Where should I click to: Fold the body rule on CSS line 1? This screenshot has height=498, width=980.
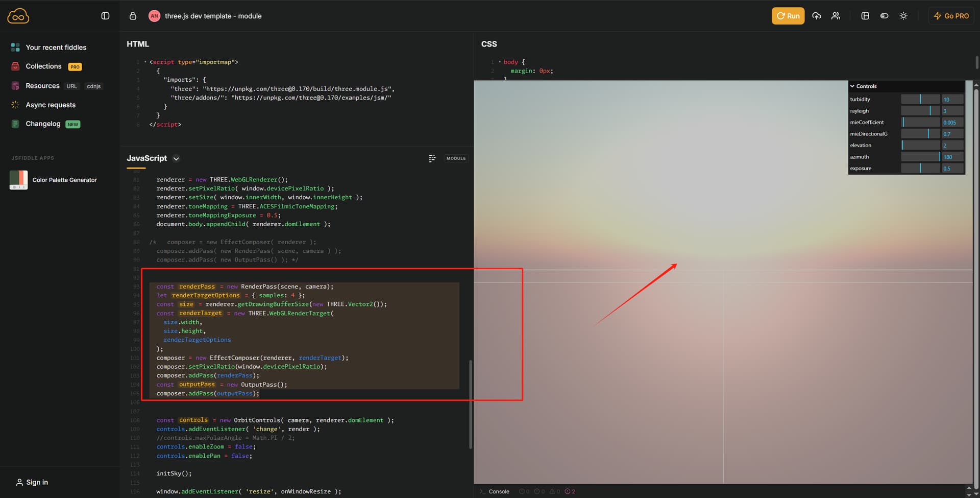[x=500, y=62]
